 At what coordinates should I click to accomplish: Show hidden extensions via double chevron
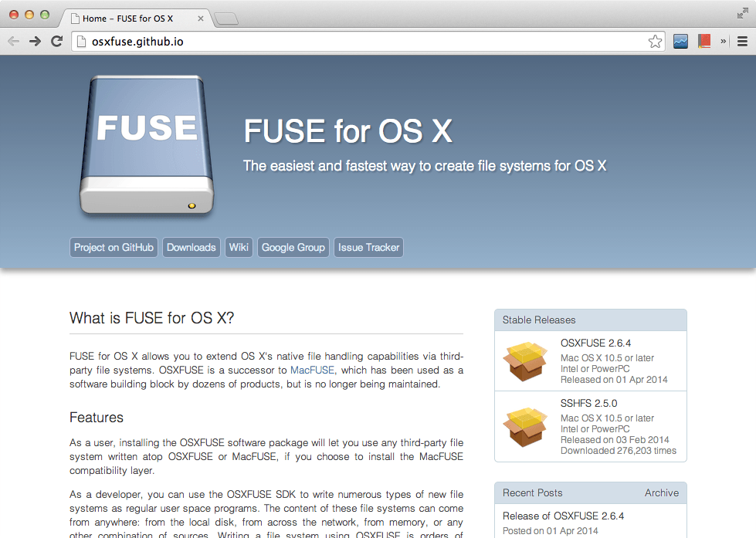coord(724,42)
